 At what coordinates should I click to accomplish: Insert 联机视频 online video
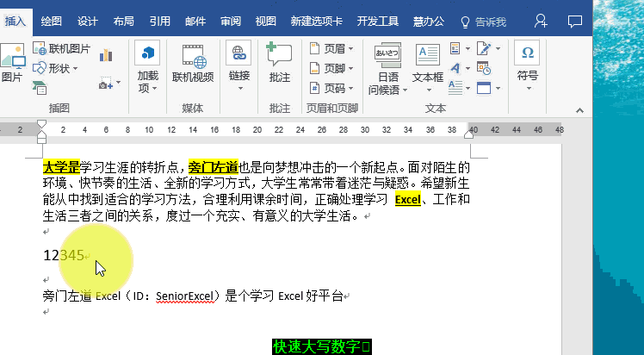(193, 64)
